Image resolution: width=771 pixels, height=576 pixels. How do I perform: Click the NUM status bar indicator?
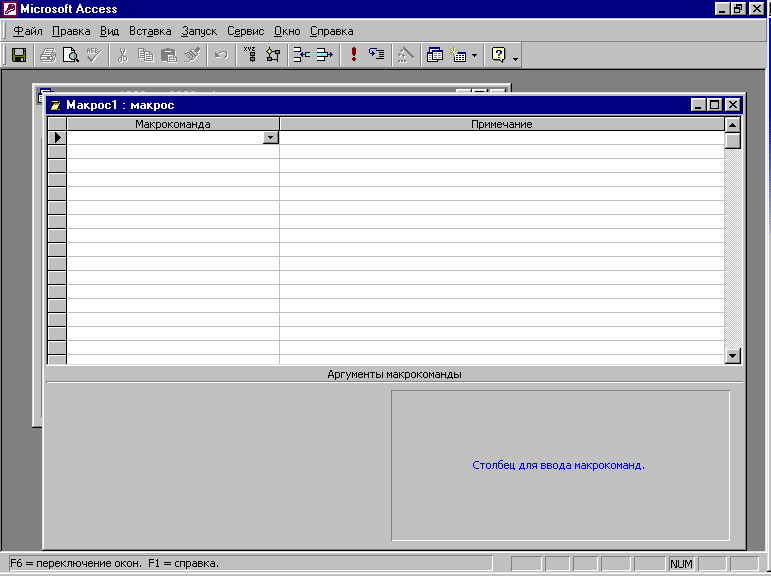click(681, 564)
